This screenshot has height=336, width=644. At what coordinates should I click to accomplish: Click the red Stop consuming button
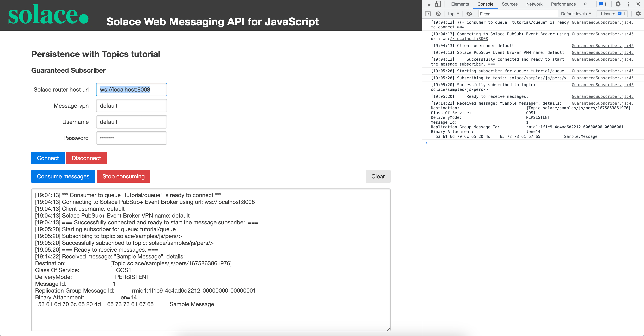pos(123,176)
